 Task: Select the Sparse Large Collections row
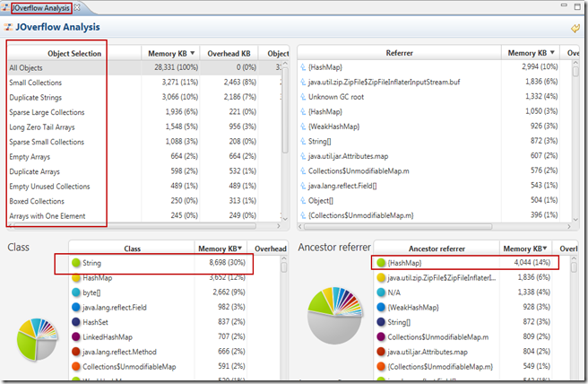click(x=144, y=112)
